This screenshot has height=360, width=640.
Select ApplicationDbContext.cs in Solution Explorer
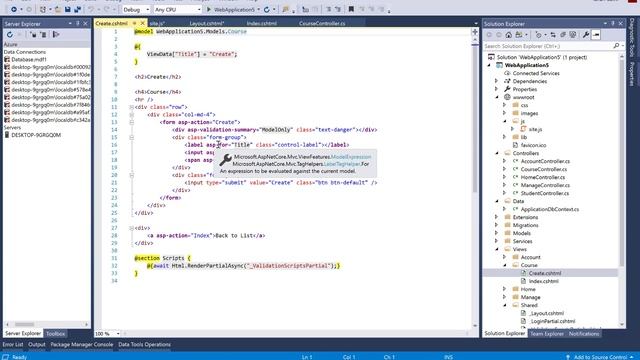point(549,209)
